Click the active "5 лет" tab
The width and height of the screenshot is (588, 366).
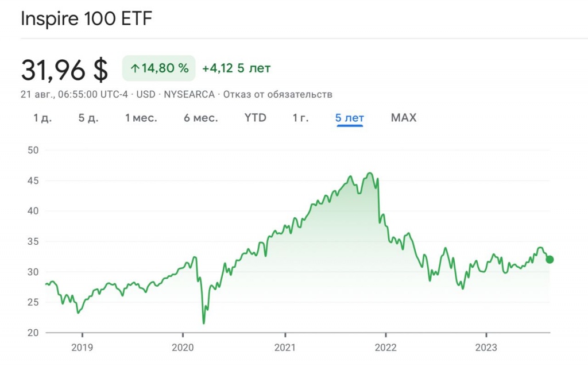click(350, 118)
